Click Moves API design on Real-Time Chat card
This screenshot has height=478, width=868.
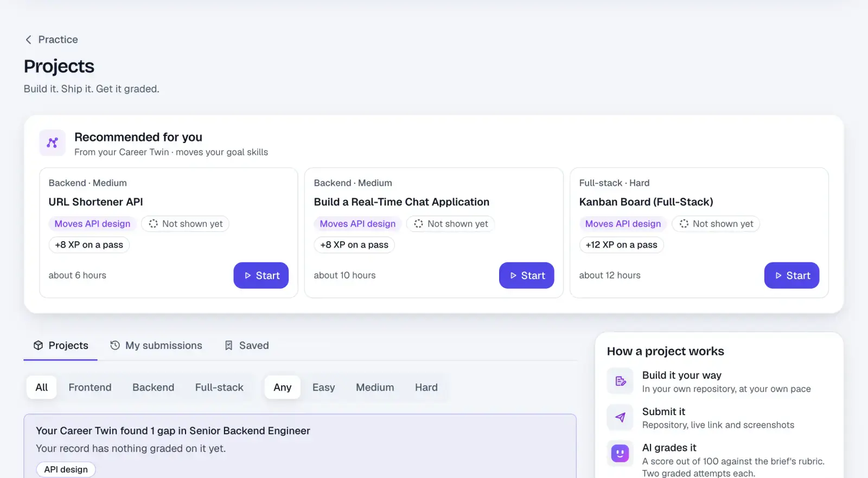pos(358,224)
